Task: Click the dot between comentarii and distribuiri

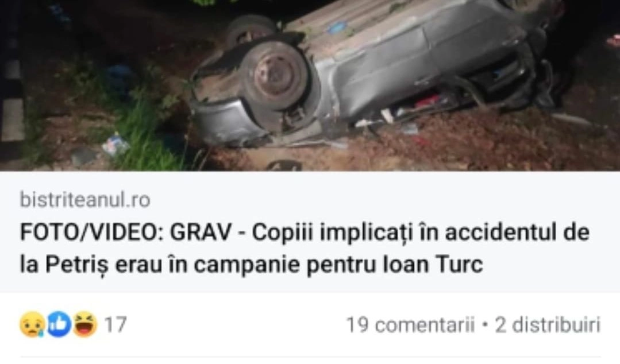Action: click(x=485, y=326)
